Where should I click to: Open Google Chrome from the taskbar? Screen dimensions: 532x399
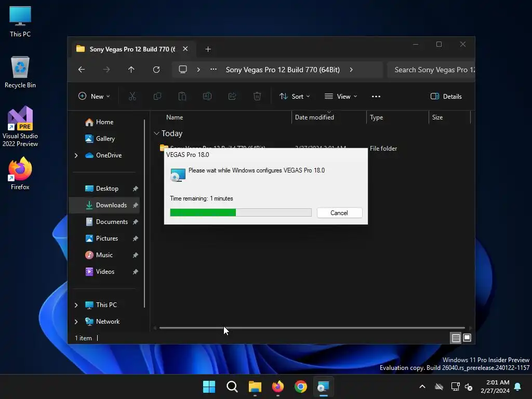click(301, 387)
